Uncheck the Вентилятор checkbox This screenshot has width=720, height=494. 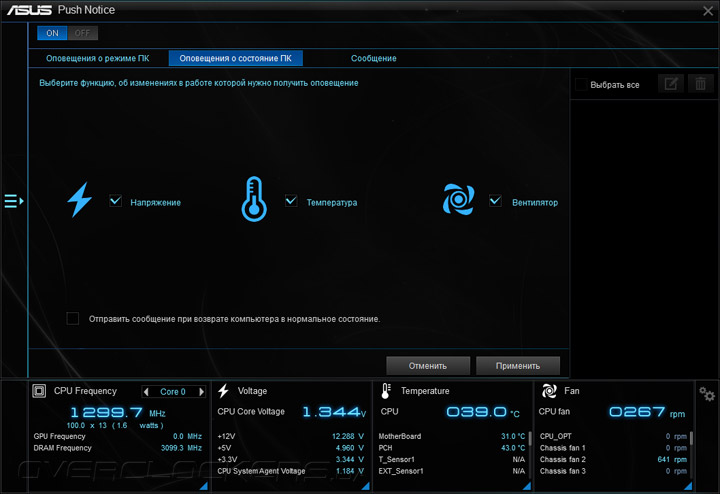coord(495,201)
